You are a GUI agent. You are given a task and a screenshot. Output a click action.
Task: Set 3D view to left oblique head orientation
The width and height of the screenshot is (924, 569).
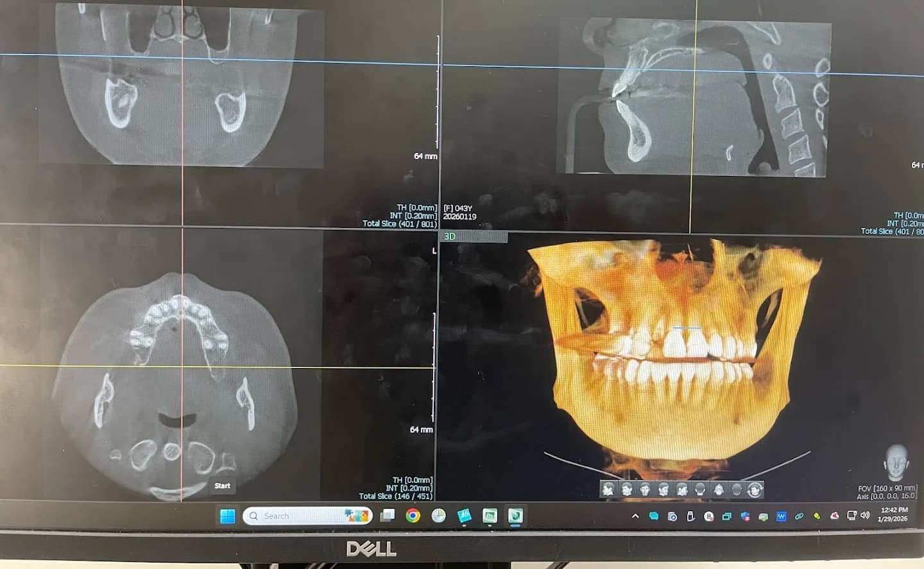(x=663, y=489)
